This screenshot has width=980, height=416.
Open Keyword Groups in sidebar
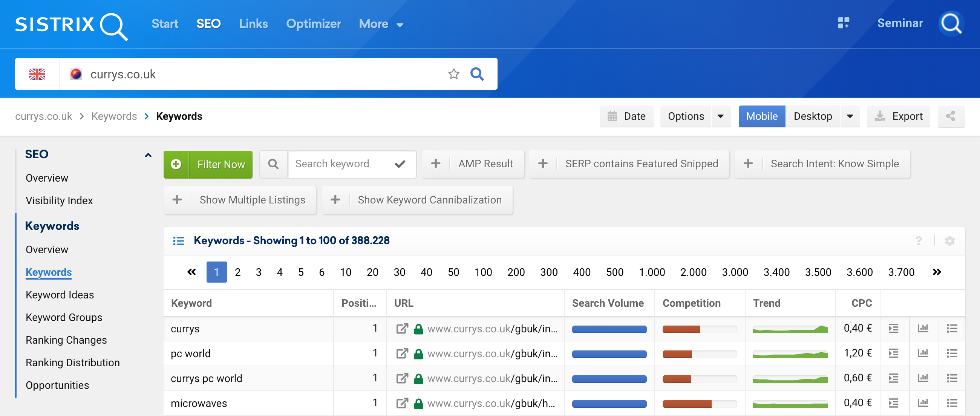coord(64,317)
